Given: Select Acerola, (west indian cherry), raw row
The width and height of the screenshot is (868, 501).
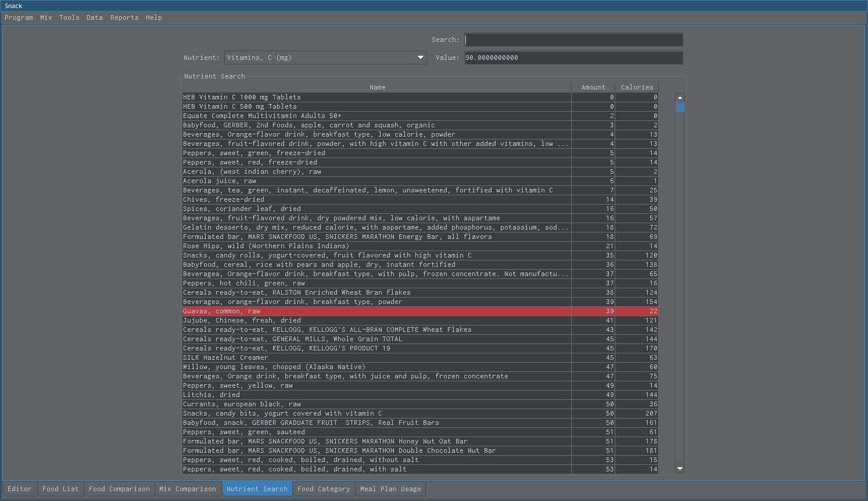Looking at the screenshot, I should point(420,171).
